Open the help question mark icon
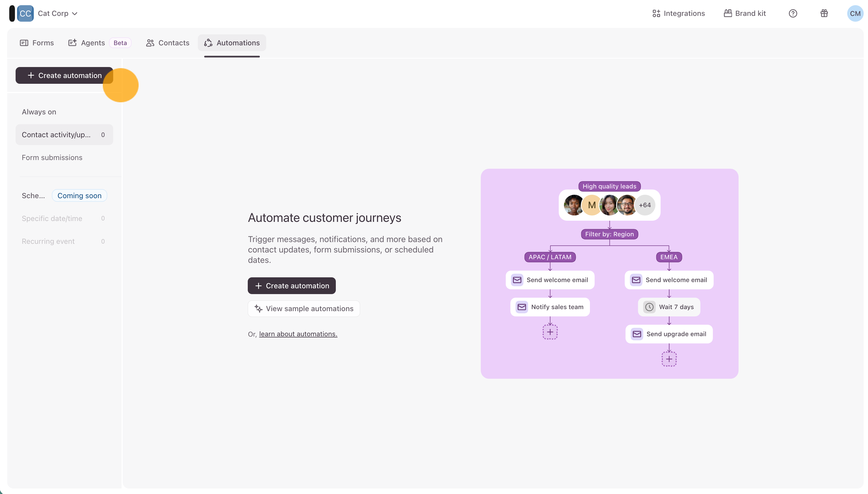Viewport: 868px width, 494px height. coord(793,14)
